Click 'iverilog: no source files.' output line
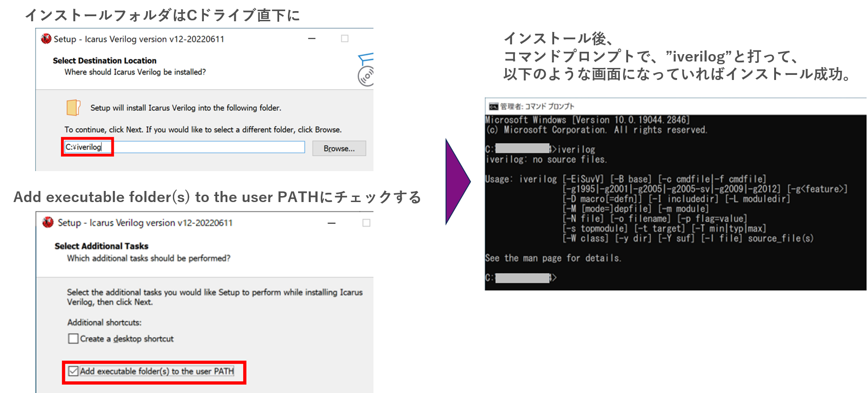The height and width of the screenshot is (393, 868). (546, 160)
